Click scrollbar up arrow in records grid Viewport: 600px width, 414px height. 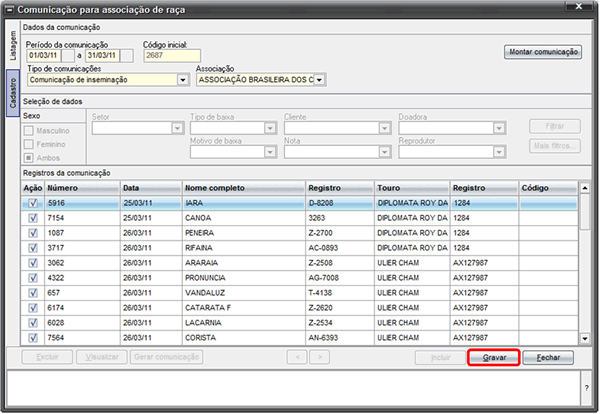tap(585, 188)
